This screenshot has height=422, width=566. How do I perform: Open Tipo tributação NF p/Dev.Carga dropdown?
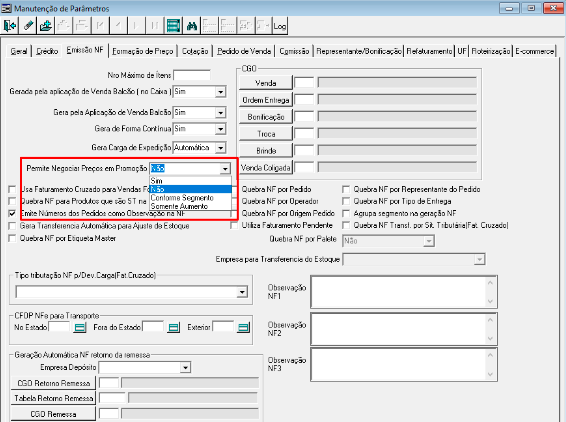(x=242, y=292)
